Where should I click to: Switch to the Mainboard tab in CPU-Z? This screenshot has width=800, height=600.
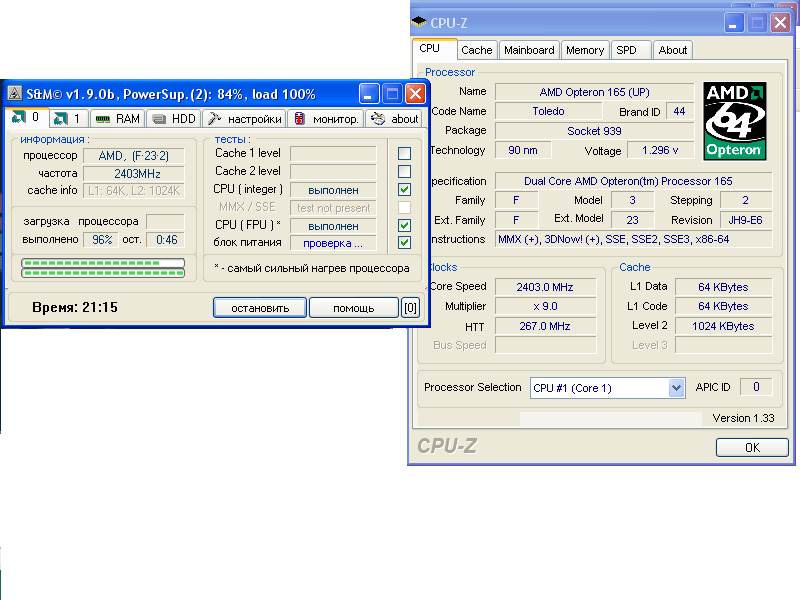[x=529, y=50]
